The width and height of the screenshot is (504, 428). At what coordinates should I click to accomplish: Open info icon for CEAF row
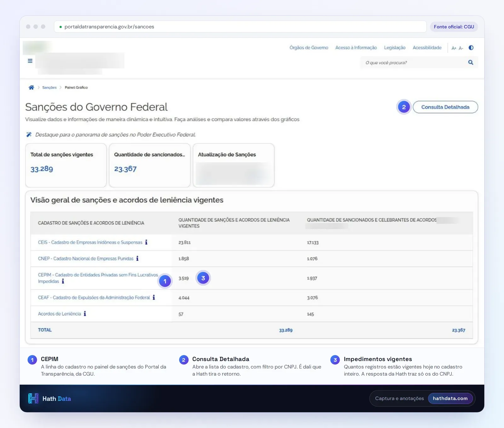pyautogui.click(x=154, y=297)
